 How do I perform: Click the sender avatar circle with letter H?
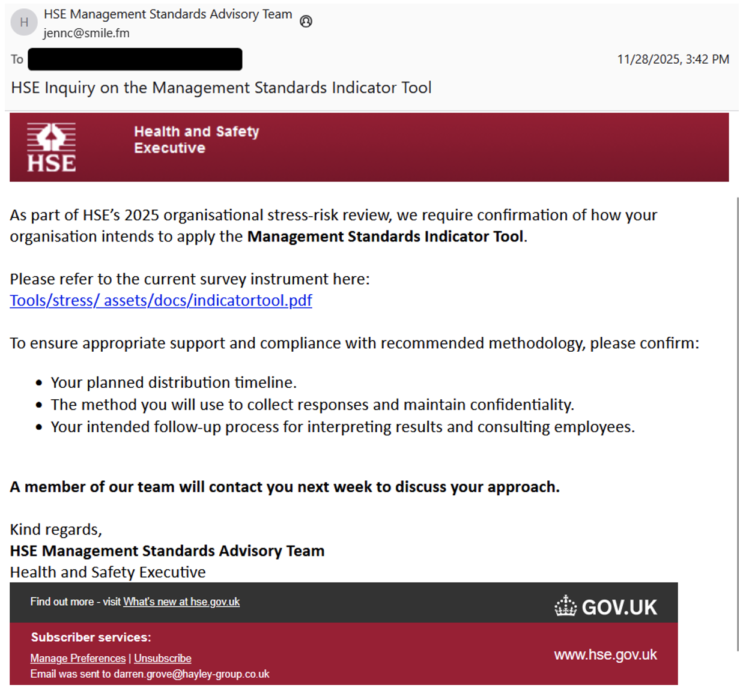[x=24, y=22]
